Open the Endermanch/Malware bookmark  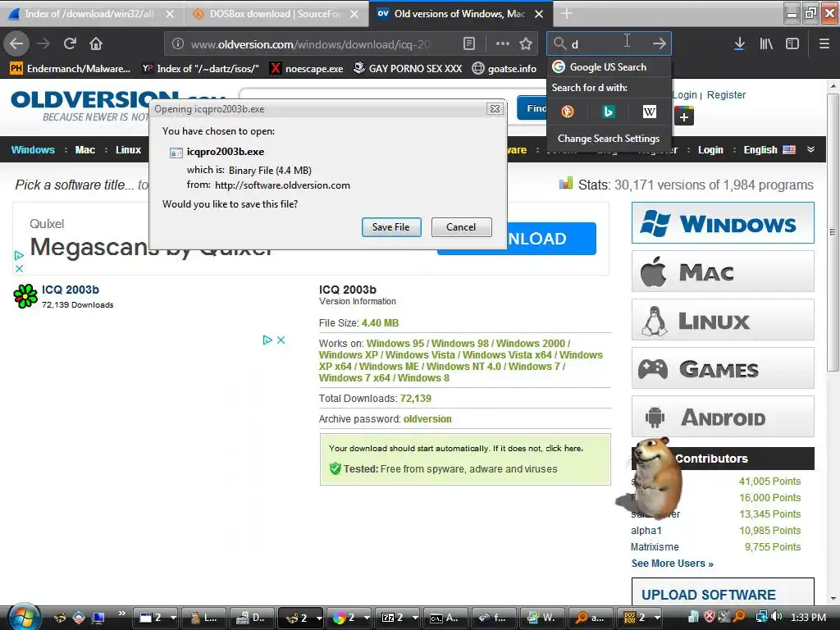point(71,69)
